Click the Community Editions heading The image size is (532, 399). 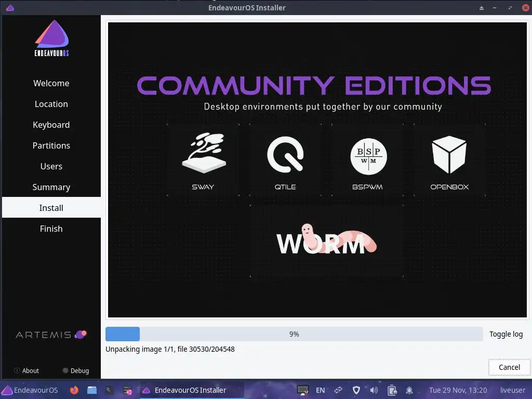tap(314, 86)
